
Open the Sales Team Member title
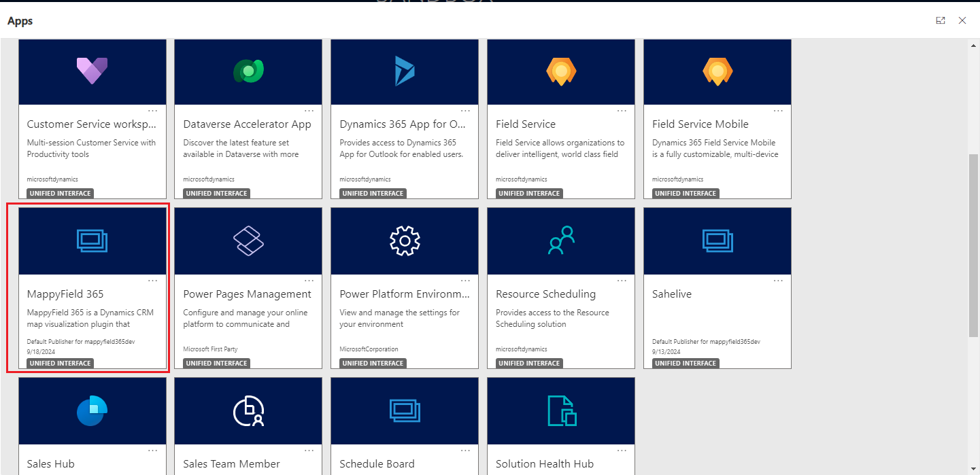click(231, 464)
